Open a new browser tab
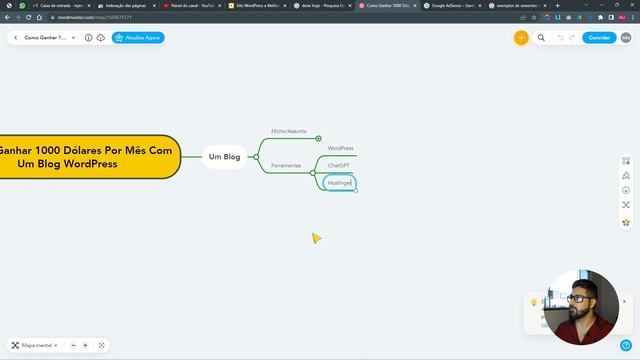The image size is (640, 360). [x=558, y=6]
